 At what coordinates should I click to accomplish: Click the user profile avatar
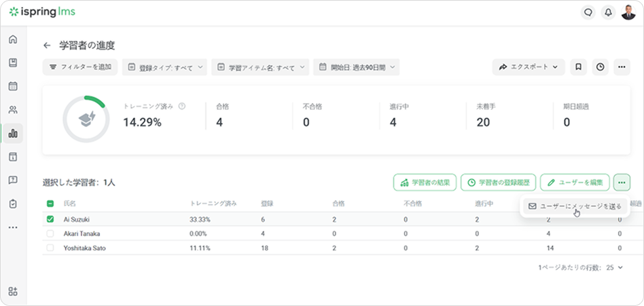coord(628,12)
